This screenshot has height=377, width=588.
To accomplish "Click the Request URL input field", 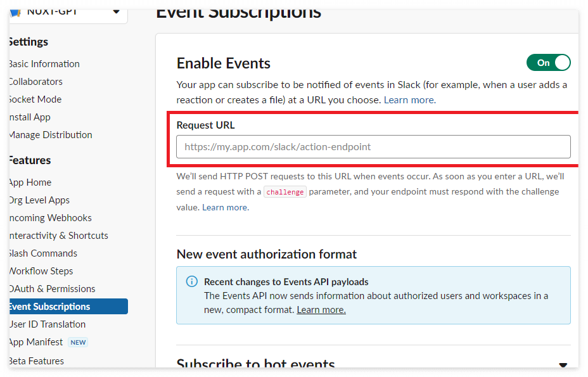I will point(373,146).
